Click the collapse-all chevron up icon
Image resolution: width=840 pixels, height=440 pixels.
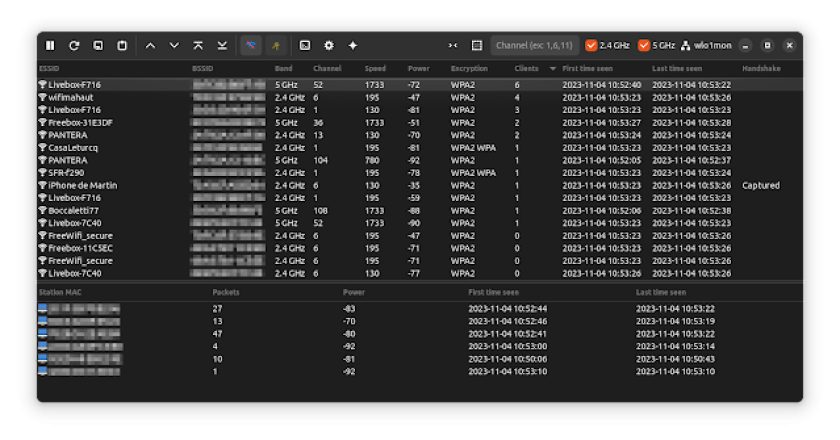click(x=150, y=46)
